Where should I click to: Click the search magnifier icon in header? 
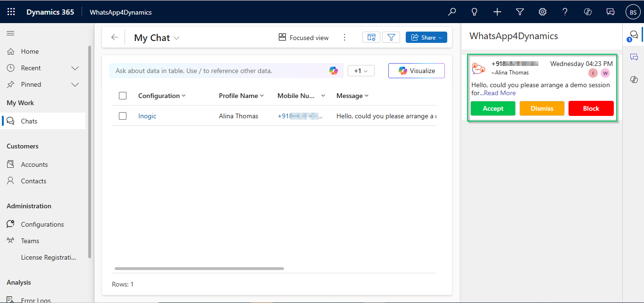click(x=452, y=12)
